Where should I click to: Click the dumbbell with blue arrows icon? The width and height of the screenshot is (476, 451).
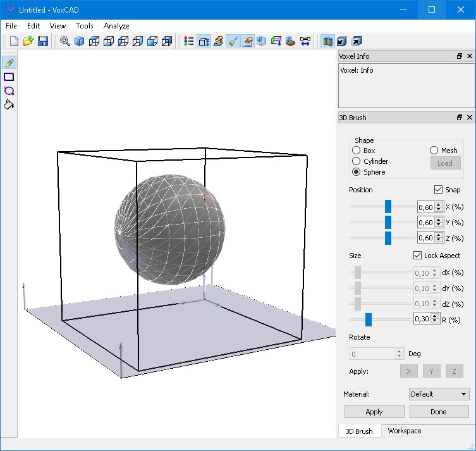tap(305, 41)
